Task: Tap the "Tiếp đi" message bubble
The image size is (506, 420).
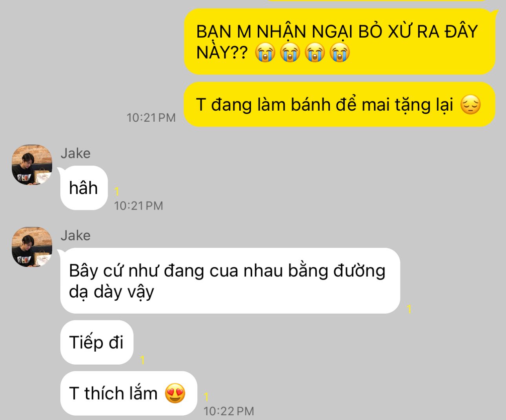Action: [x=97, y=342]
